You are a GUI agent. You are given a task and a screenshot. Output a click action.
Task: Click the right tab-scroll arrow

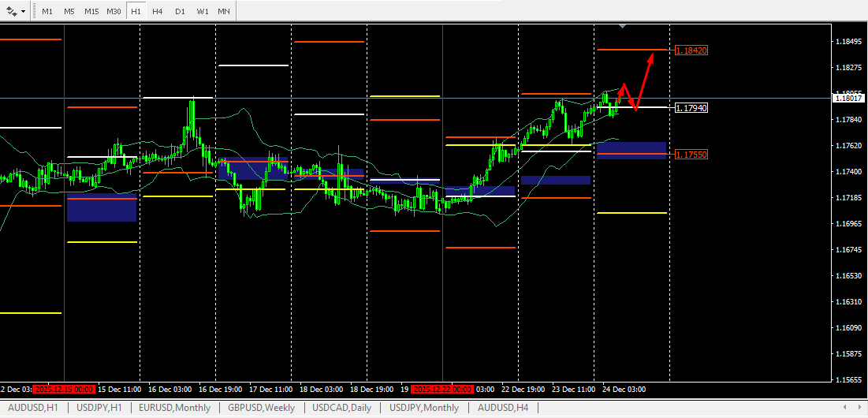click(x=859, y=408)
